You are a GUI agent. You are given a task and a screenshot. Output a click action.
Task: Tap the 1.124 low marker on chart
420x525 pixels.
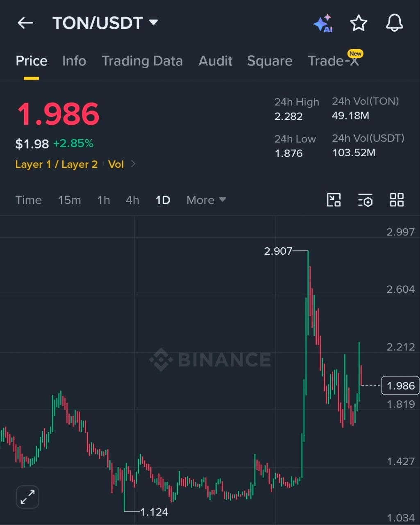154,512
